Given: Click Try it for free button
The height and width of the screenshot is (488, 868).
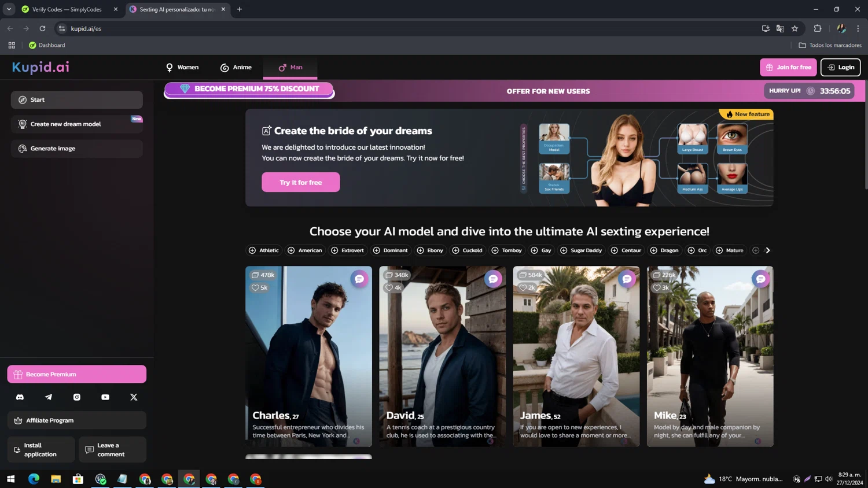Looking at the screenshot, I should (301, 182).
